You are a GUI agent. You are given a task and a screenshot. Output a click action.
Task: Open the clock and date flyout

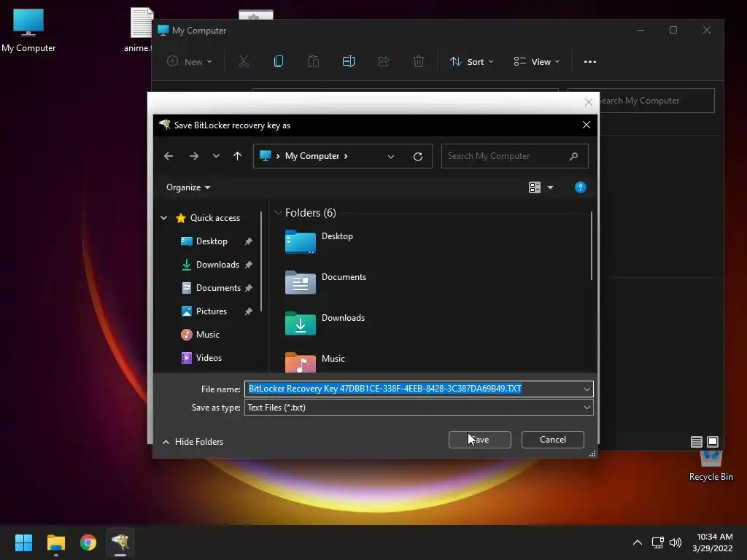coord(713,542)
